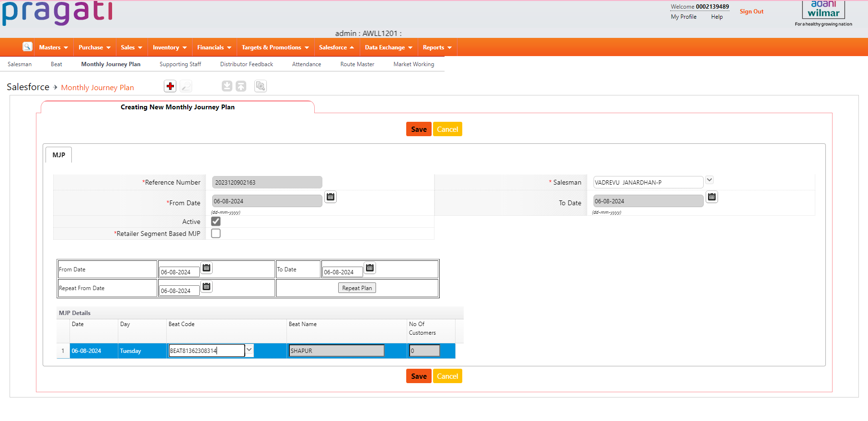Open the Beat submenu item
The image size is (868, 421).
tap(57, 64)
